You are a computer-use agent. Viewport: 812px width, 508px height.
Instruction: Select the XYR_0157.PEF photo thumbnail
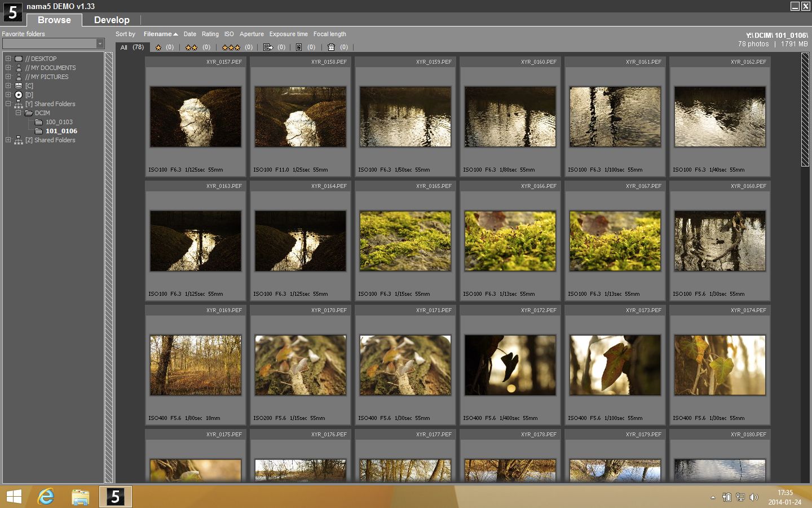click(x=196, y=117)
